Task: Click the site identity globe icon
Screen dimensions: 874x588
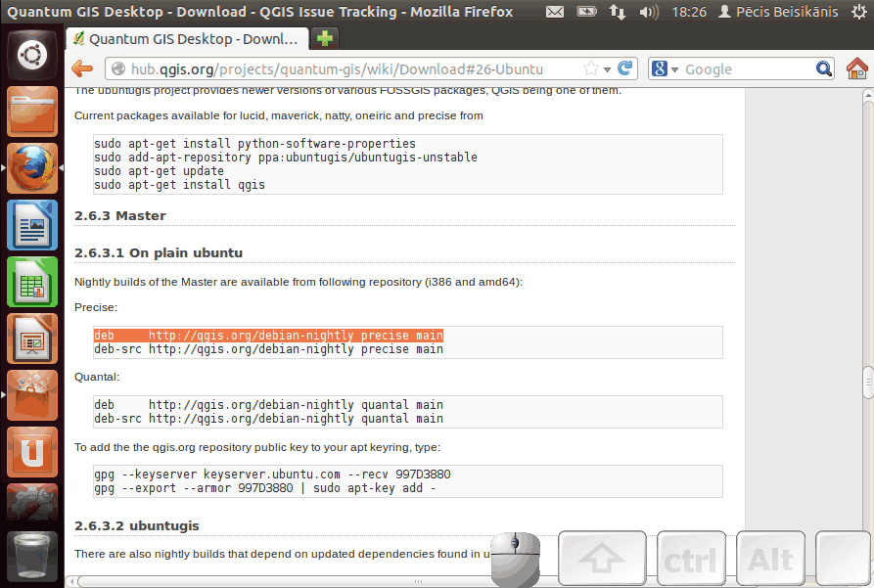Action: pos(118,68)
